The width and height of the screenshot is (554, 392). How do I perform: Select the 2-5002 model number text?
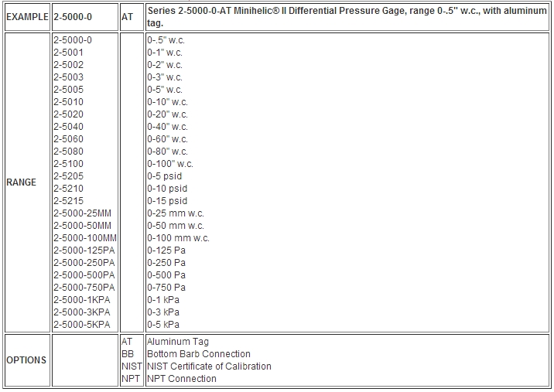tap(69, 65)
